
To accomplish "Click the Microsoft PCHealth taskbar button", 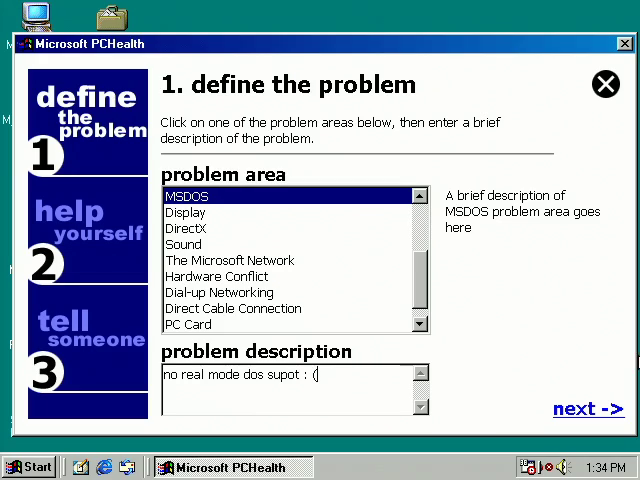I will pyautogui.click(x=233, y=467).
